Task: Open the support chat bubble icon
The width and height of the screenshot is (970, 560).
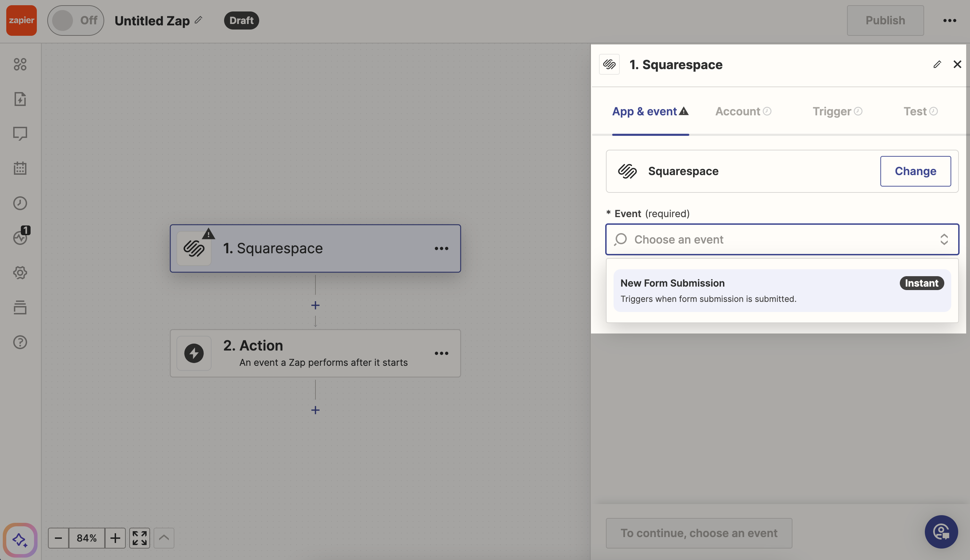Action: pos(941,532)
